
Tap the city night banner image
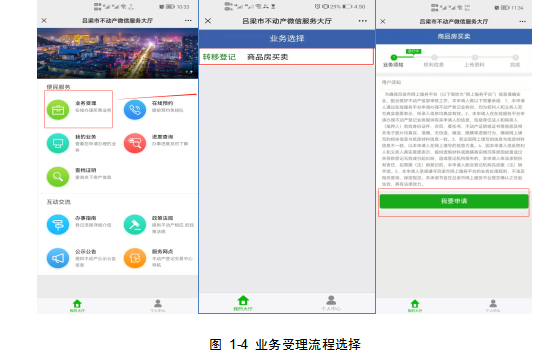(x=117, y=53)
